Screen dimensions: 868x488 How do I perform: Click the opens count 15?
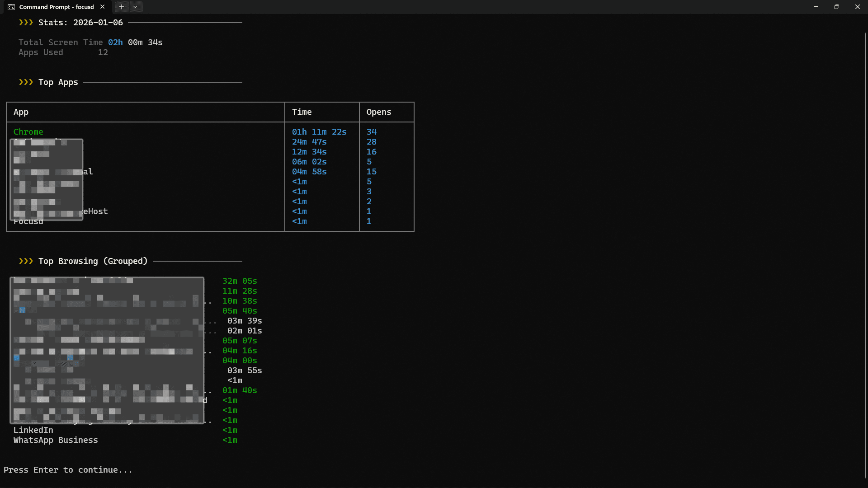(x=372, y=172)
